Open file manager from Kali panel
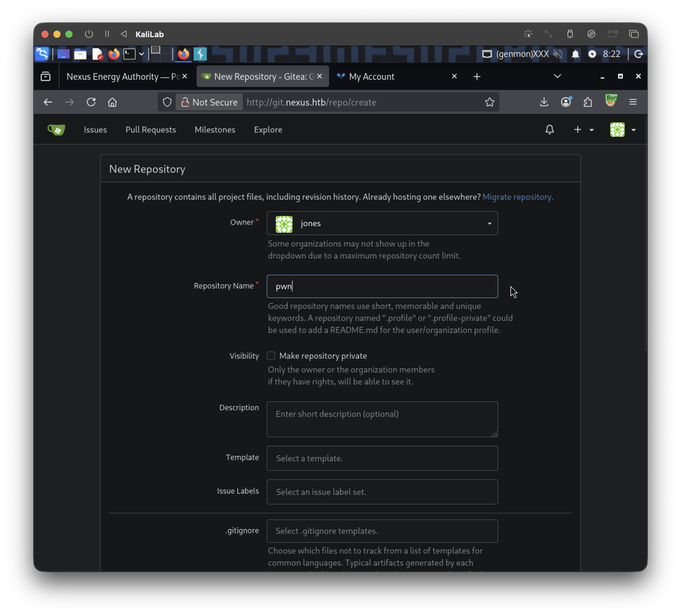This screenshot has height=616, width=681. pos(80,54)
